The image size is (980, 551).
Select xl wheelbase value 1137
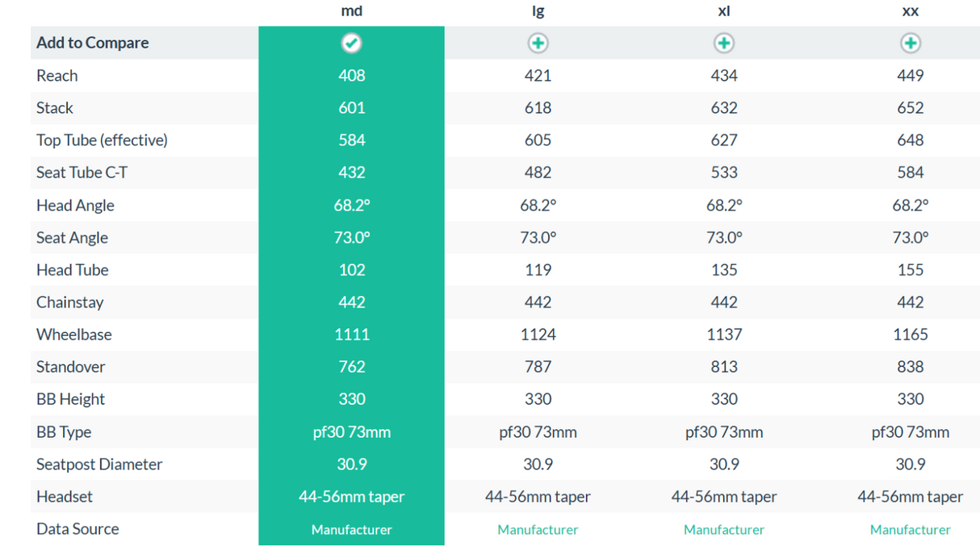click(724, 334)
